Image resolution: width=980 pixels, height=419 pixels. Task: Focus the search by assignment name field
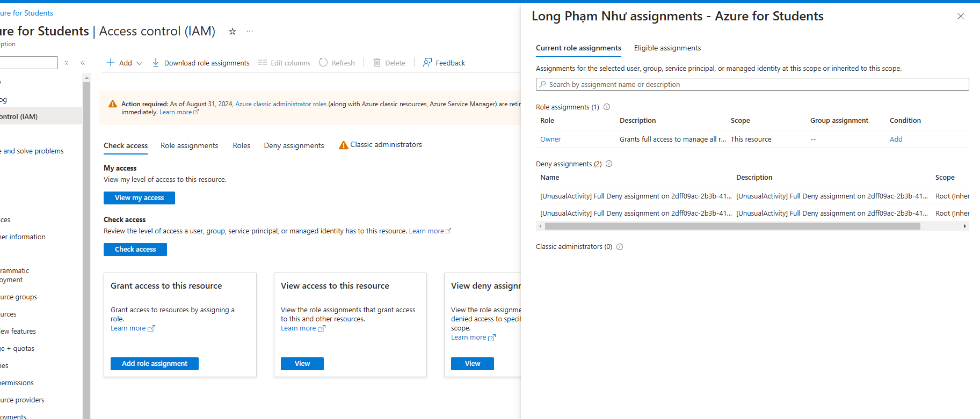752,84
